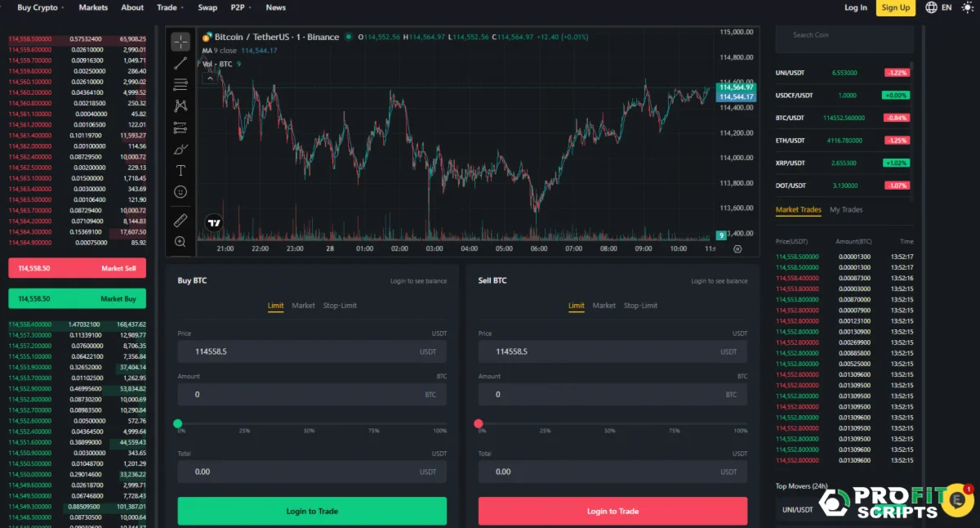Click inside the Search Coin field
Image resolution: width=980 pixels, height=528 pixels.
[x=844, y=38]
